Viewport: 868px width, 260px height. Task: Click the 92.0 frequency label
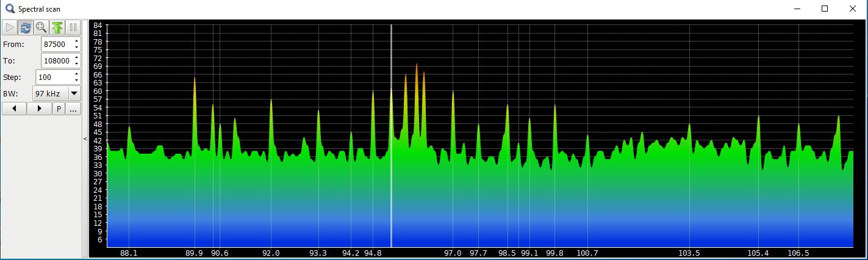point(271,253)
